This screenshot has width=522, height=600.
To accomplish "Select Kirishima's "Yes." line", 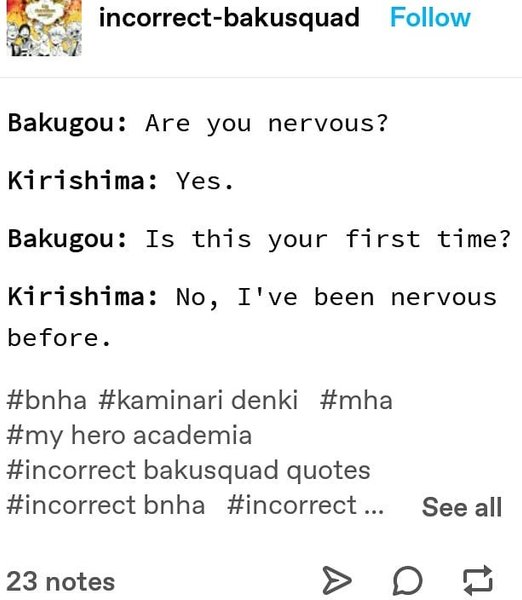I will point(121,181).
